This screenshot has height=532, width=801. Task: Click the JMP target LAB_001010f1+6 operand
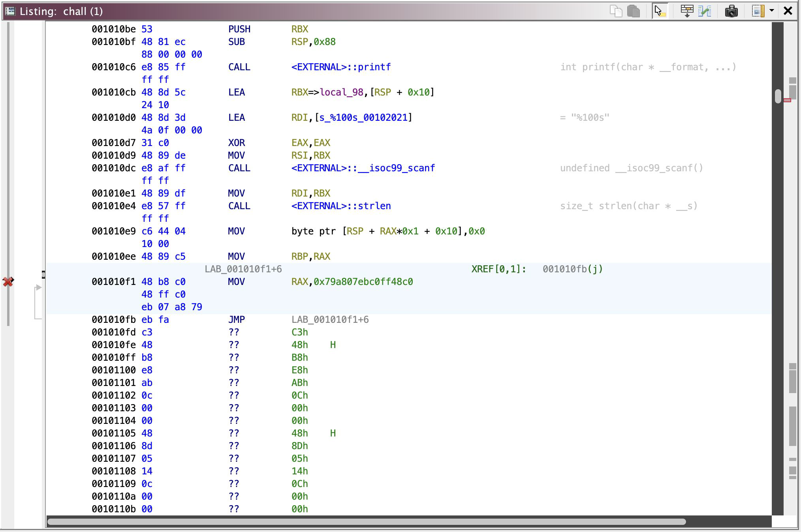coord(330,320)
